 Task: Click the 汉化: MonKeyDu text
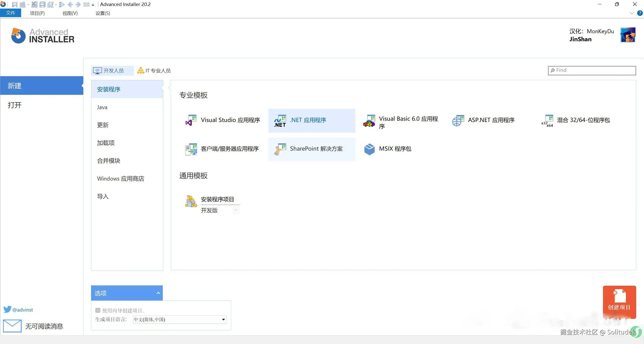pos(591,31)
